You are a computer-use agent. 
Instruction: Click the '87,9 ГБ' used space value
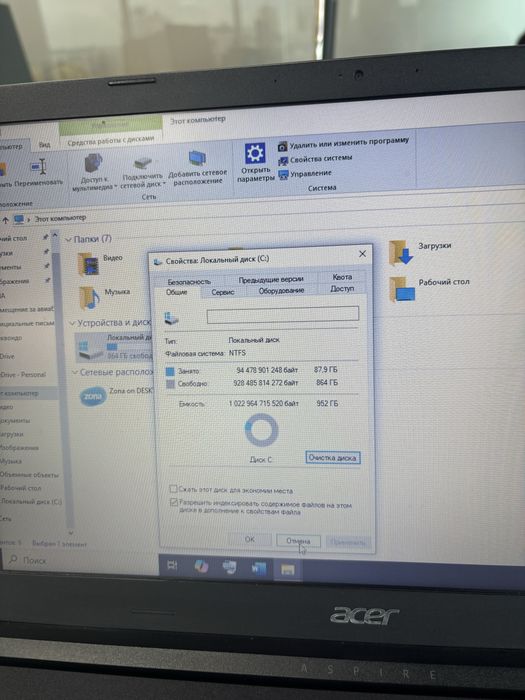pos(326,370)
